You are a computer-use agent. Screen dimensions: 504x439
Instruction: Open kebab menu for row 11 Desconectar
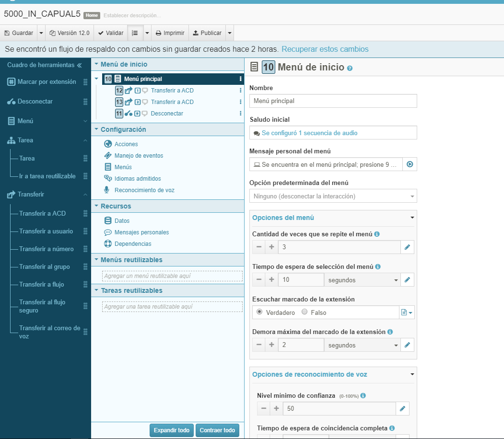(240, 114)
